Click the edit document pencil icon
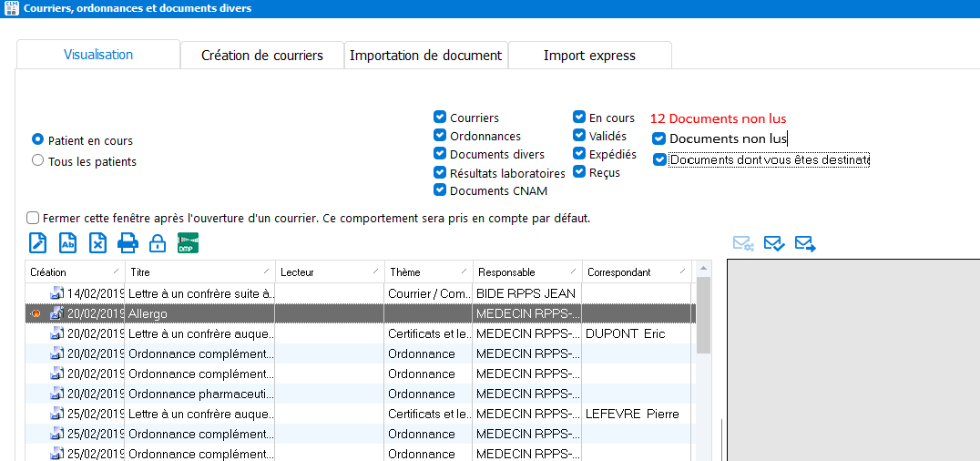980x461 pixels. [x=38, y=243]
